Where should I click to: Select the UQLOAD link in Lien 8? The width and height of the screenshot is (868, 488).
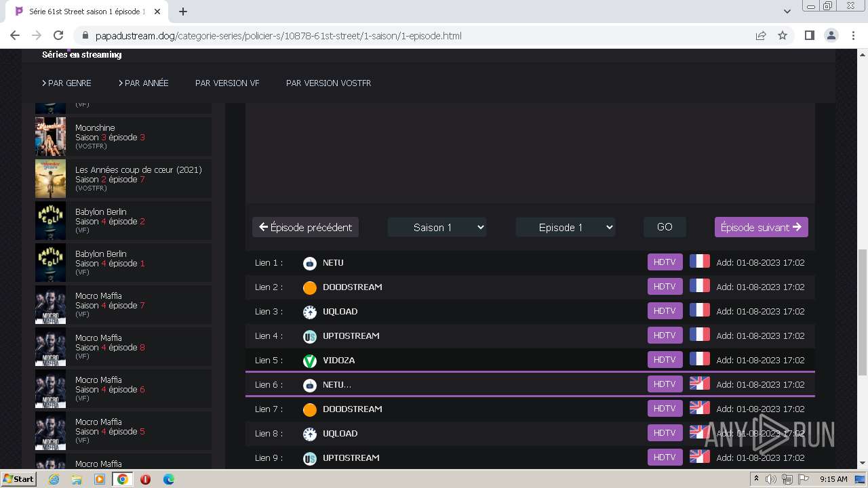coord(340,434)
